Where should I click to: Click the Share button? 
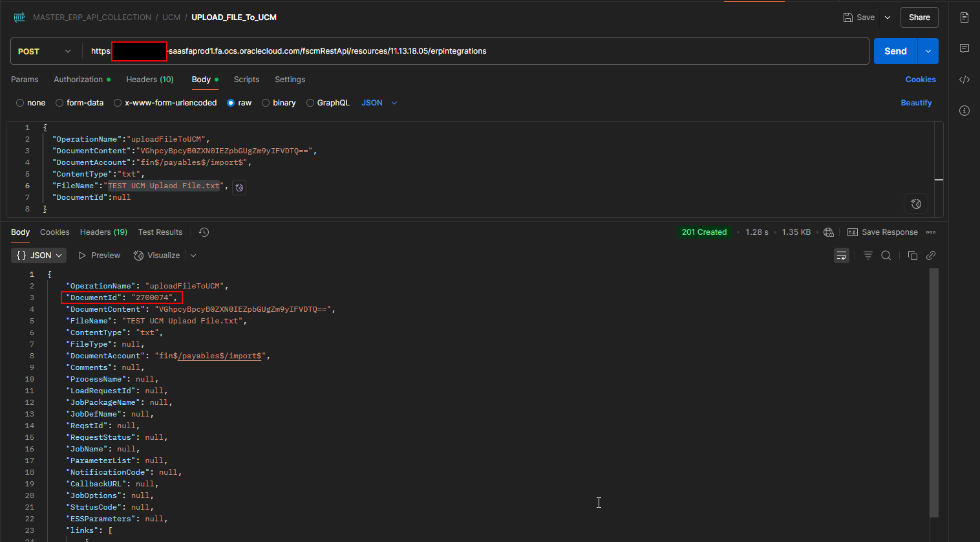click(x=919, y=17)
